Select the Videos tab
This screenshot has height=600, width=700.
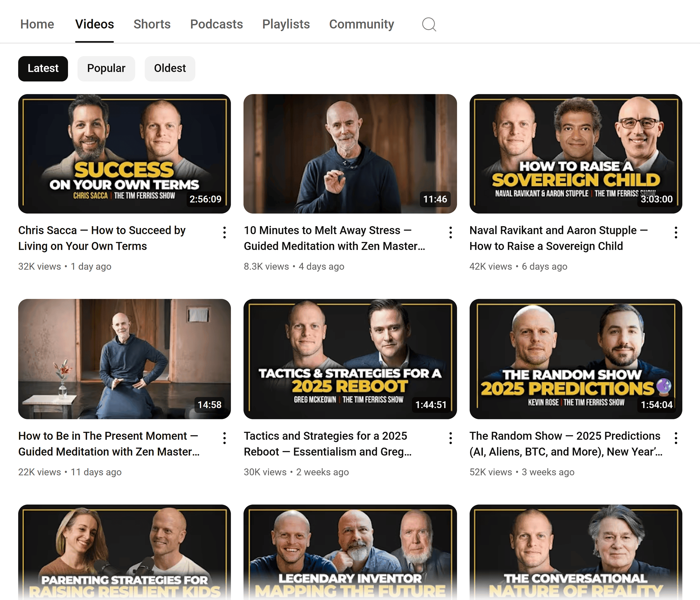point(95,24)
